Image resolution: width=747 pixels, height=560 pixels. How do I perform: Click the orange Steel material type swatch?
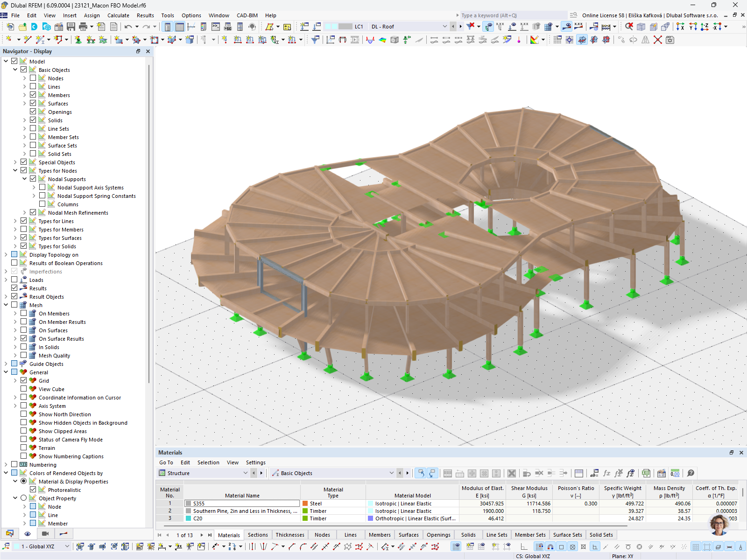tap(305, 504)
